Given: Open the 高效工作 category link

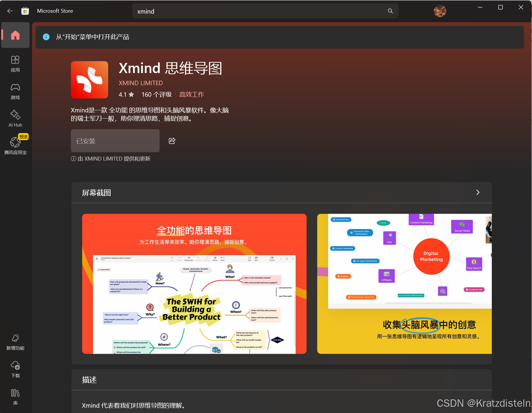Looking at the screenshot, I should pos(192,94).
